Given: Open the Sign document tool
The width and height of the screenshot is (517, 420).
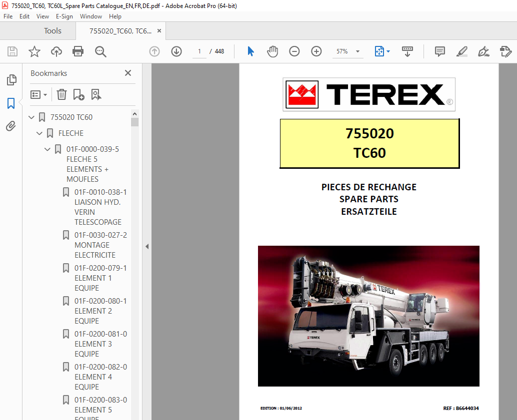Looking at the screenshot, I should pos(483,51).
